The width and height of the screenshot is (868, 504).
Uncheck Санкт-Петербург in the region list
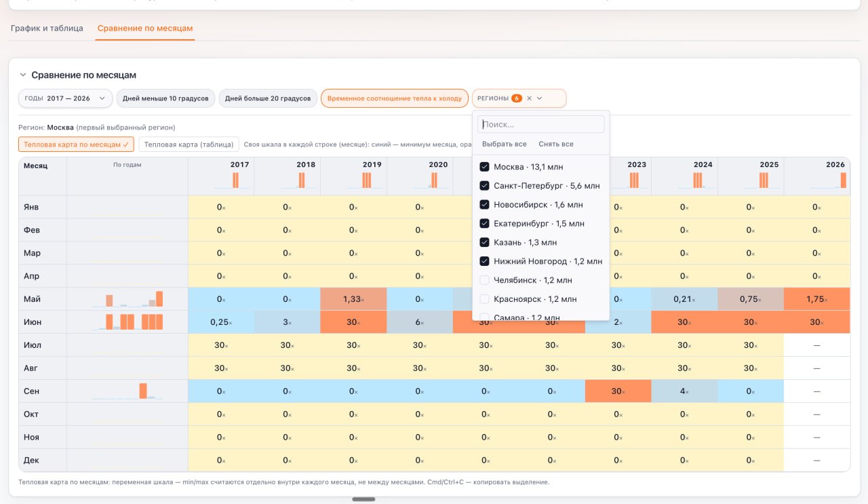[x=484, y=186]
